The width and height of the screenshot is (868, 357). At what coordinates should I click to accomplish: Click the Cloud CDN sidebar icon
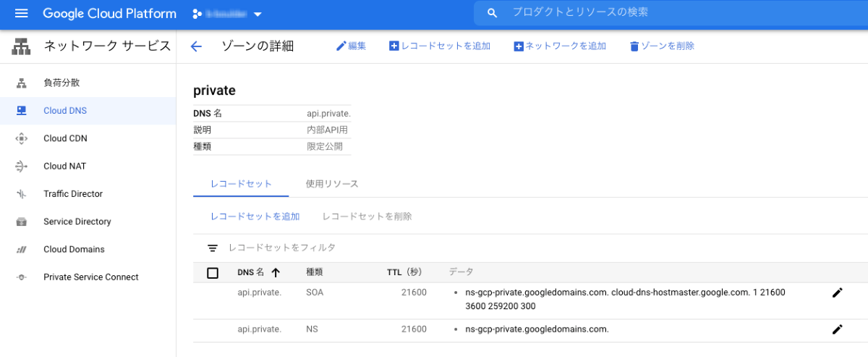21,138
